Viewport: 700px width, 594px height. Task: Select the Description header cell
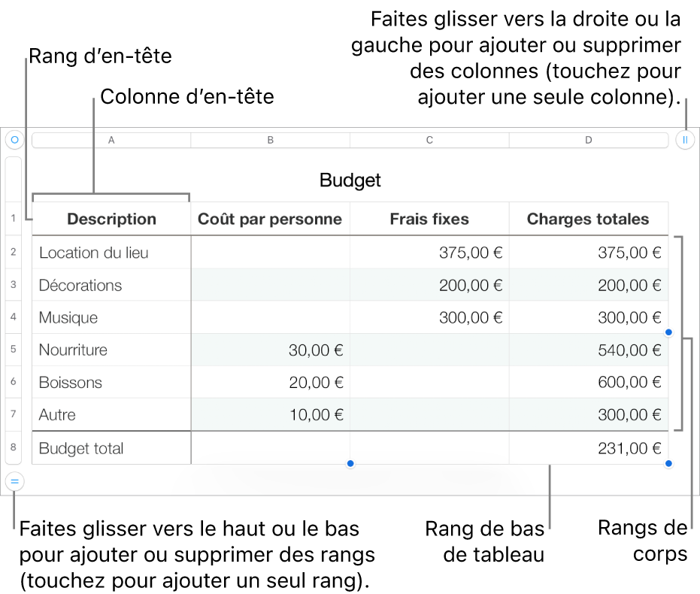(x=111, y=219)
